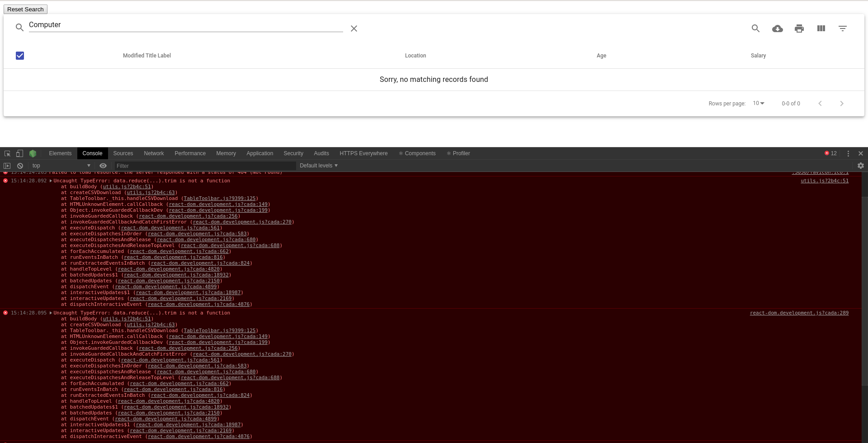Switch to the Network tab
Screen dimensions: 868x443
pyautogui.click(x=154, y=153)
